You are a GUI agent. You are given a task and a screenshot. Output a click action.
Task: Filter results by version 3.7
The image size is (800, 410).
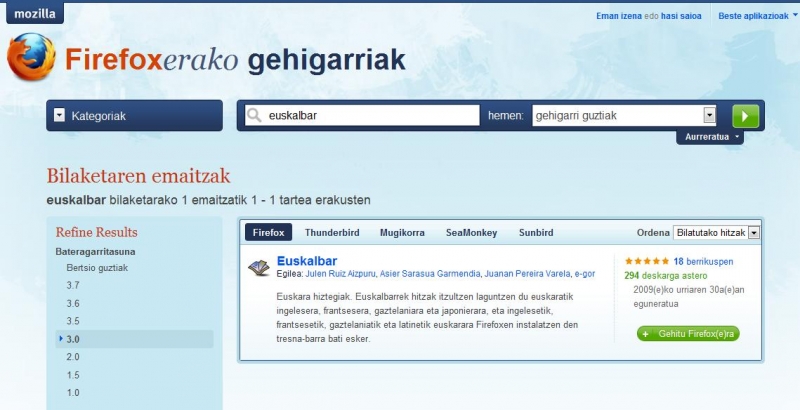point(73,286)
